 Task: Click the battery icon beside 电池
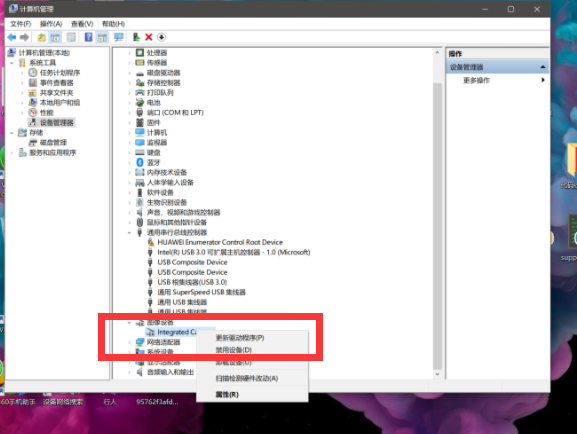(x=140, y=103)
